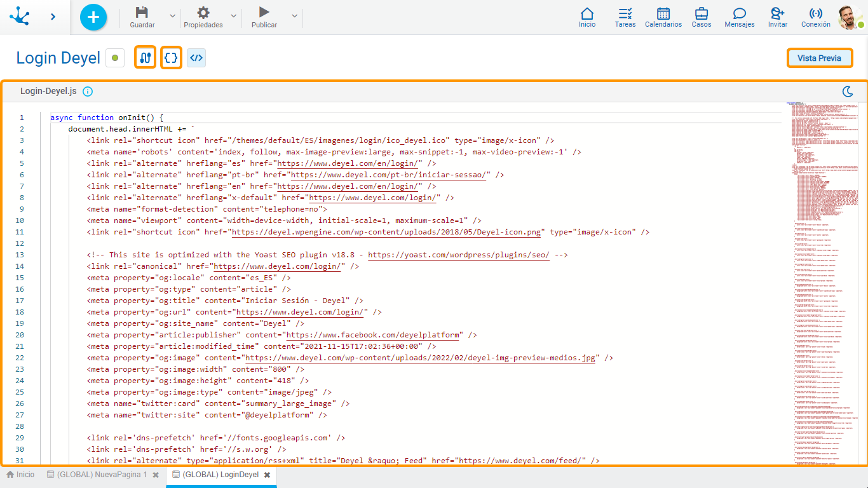Screen dimensions: 868x488
Task: Click the deyel.wpengine.com Deyel-icon.png URL
Action: tap(386, 232)
